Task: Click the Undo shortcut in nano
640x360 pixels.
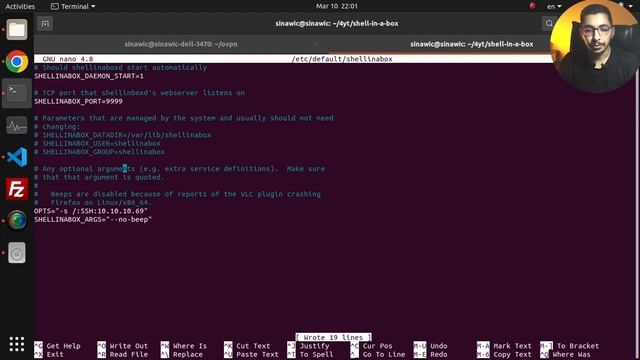Action: (431, 346)
